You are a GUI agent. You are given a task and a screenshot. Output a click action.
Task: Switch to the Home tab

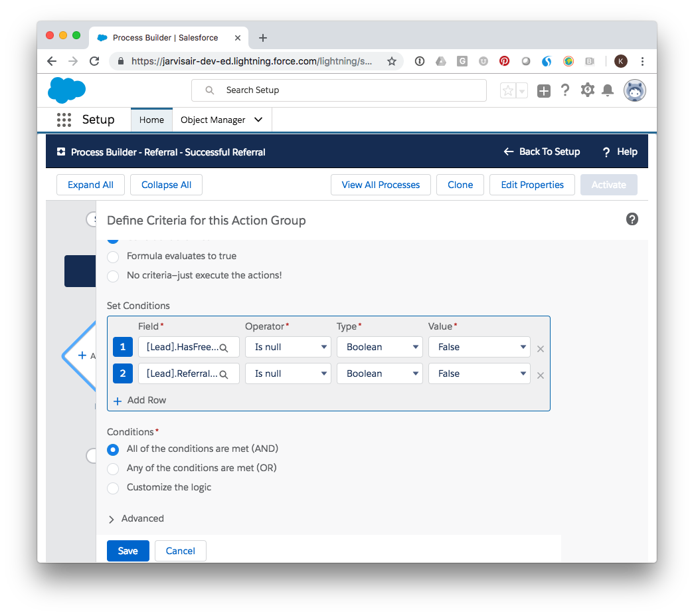[x=151, y=120]
